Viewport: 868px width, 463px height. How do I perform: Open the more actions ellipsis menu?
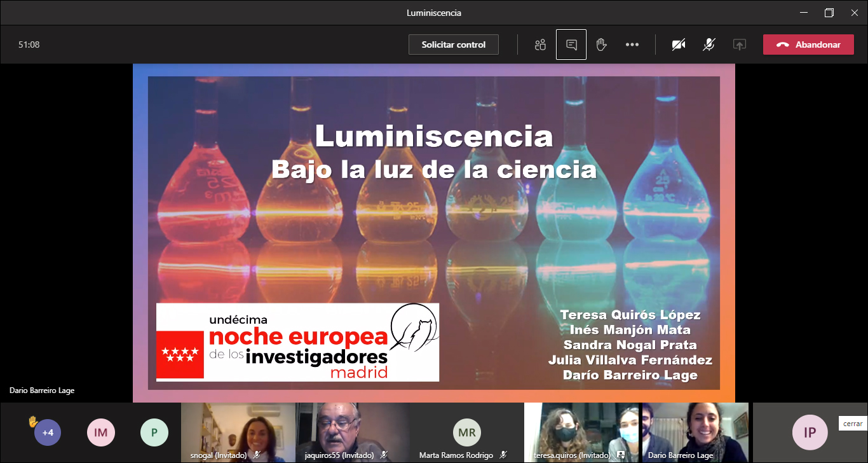[632, 45]
